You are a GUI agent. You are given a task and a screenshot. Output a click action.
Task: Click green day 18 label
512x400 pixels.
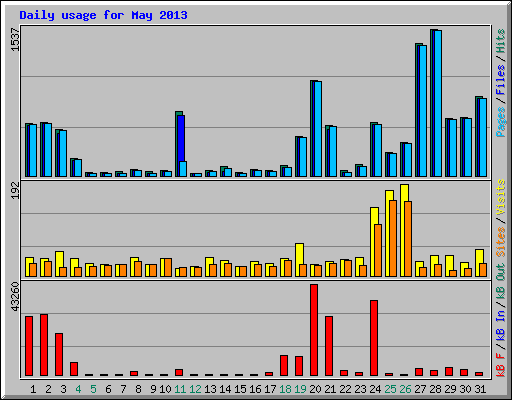tap(285, 389)
